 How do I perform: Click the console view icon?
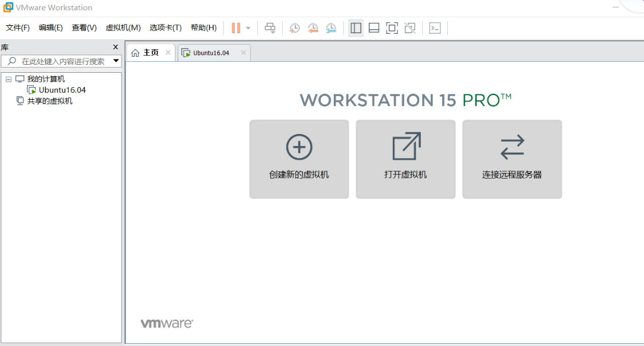click(435, 28)
